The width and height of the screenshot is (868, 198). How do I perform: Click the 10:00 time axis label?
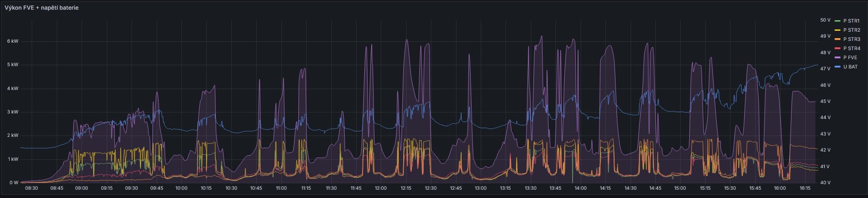click(181, 188)
